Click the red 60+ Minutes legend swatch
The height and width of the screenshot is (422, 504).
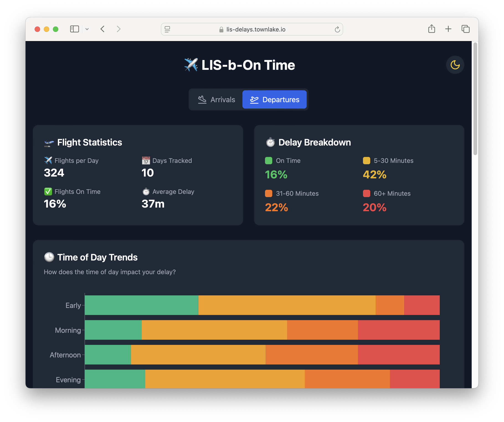pyautogui.click(x=366, y=193)
